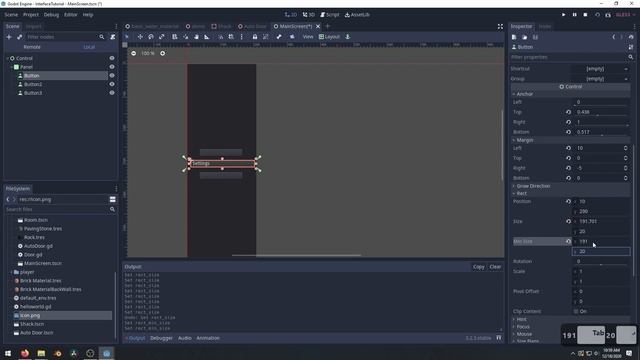
Task: Select the Rotate tool in the viewport toolbar
Action: point(151,37)
